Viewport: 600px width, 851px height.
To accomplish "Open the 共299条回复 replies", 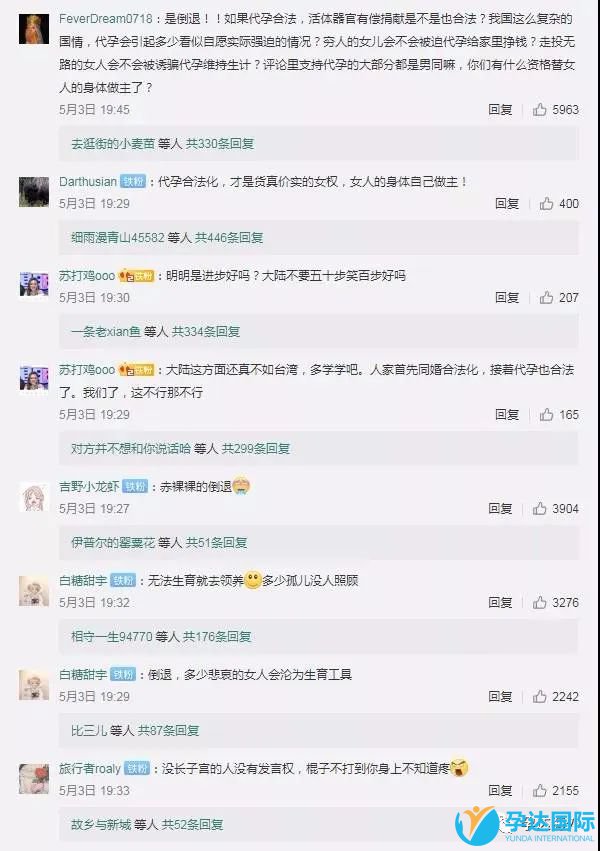I will [256, 449].
